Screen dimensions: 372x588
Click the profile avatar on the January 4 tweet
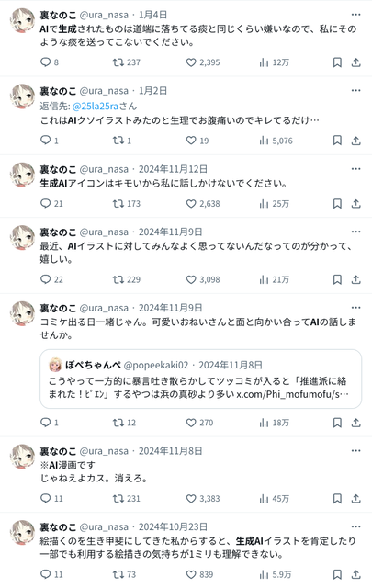pyautogui.click(x=23, y=20)
